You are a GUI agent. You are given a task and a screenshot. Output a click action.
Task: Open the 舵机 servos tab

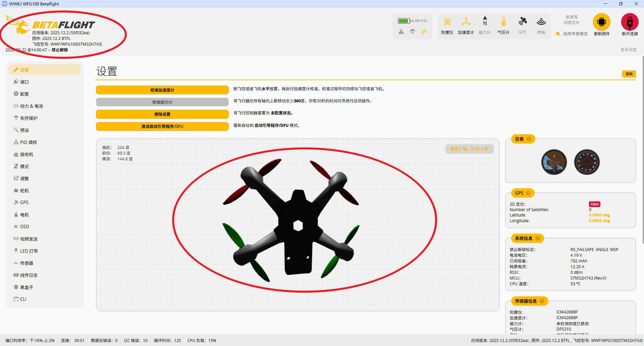pyautogui.click(x=45, y=191)
